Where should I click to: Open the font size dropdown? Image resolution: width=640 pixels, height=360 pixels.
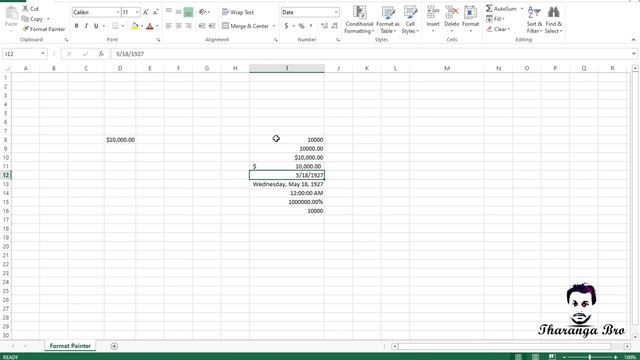(x=137, y=12)
